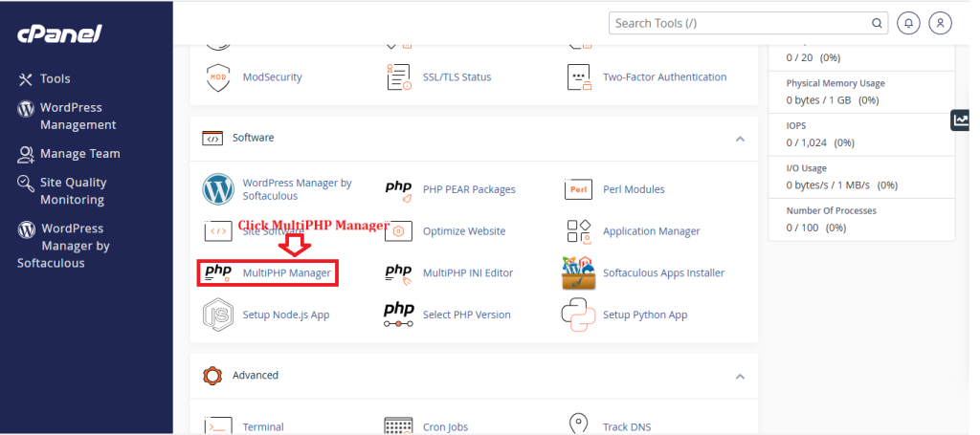Image resolution: width=980 pixels, height=435 pixels.
Task: Click the IOPS statistic label
Action: tap(796, 126)
